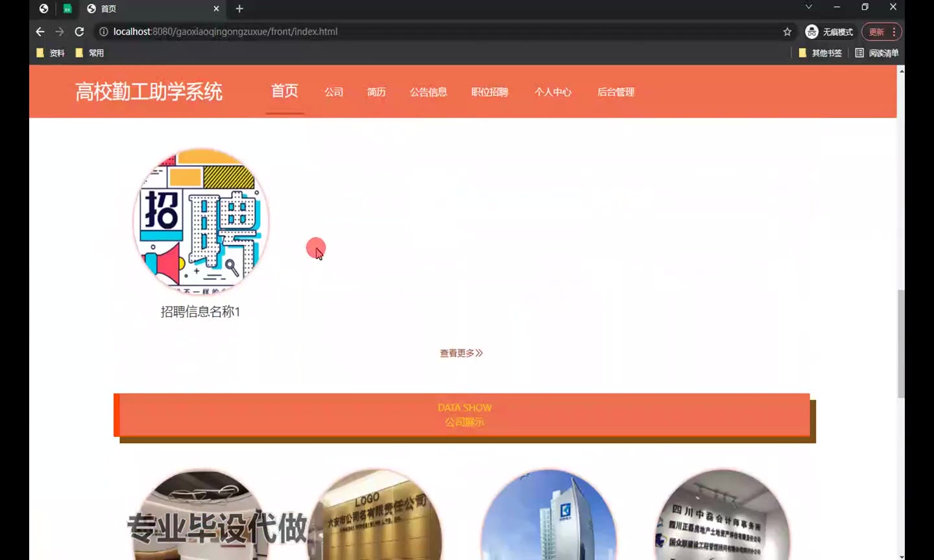934x560 pixels.
Task: Bookmark this page with the star icon
Action: click(x=787, y=32)
